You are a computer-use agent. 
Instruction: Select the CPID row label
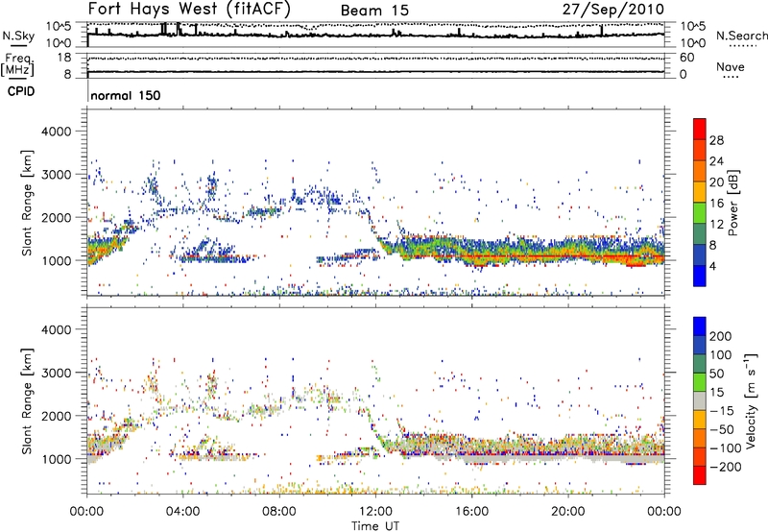[20, 91]
